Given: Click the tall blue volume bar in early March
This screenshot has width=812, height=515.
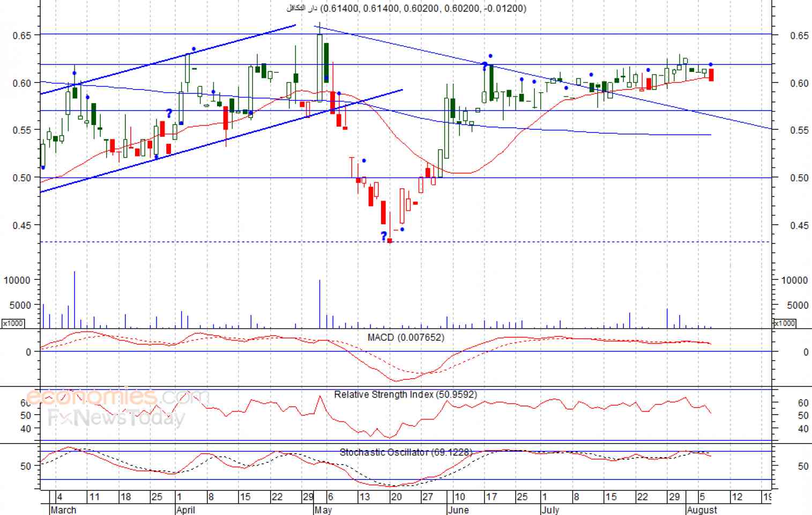Looking at the screenshot, I should coord(75,299).
